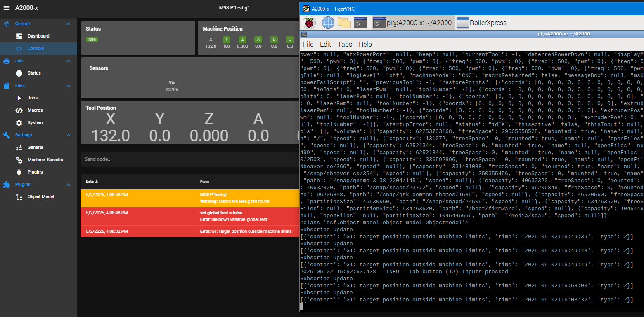644x317 pixels.
Task: Select the G1 target position error row
Action: coord(190,231)
